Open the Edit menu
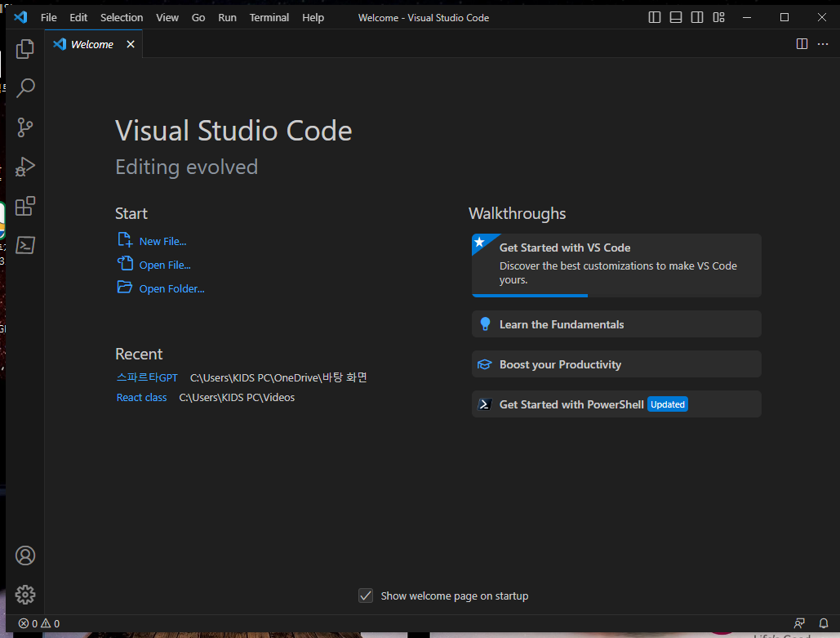The height and width of the screenshot is (638, 840). tap(78, 18)
